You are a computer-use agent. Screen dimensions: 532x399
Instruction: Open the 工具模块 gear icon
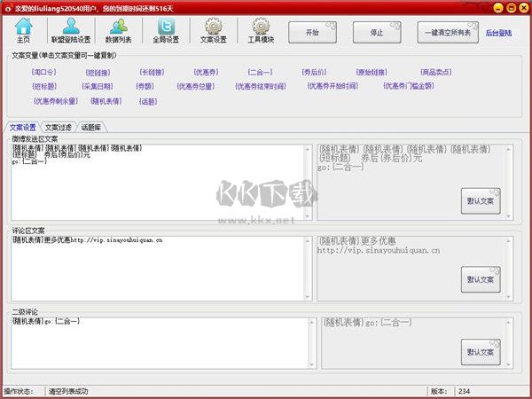point(261,30)
